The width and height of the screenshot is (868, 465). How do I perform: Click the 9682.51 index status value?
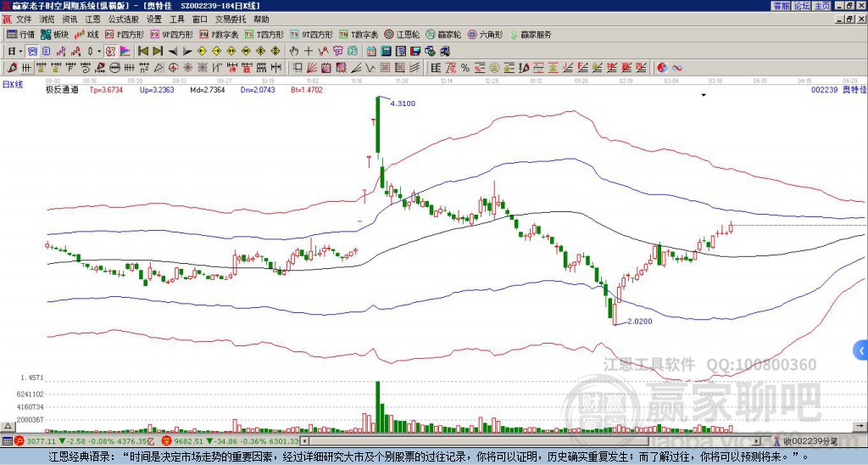(187, 441)
